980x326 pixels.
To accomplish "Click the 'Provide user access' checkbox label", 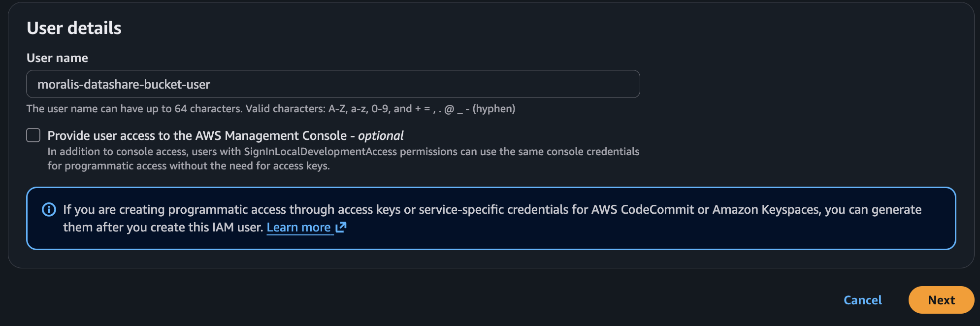I will pos(197,135).
